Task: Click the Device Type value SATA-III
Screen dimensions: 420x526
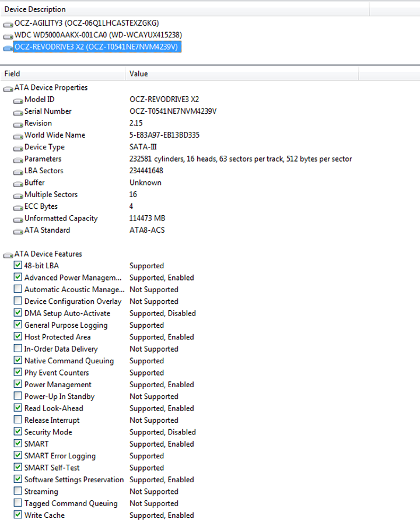Action: pyautogui.click(x=143, y=147)
